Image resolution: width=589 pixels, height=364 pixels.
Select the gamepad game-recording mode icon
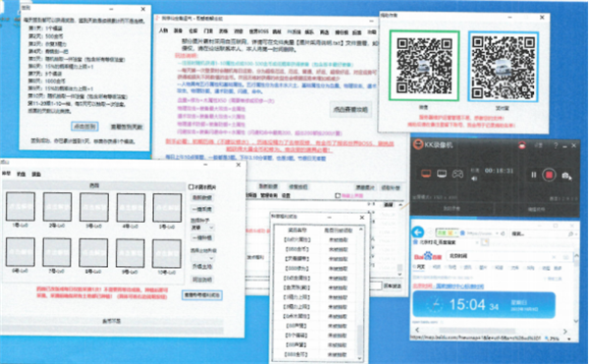pos(457,174)
